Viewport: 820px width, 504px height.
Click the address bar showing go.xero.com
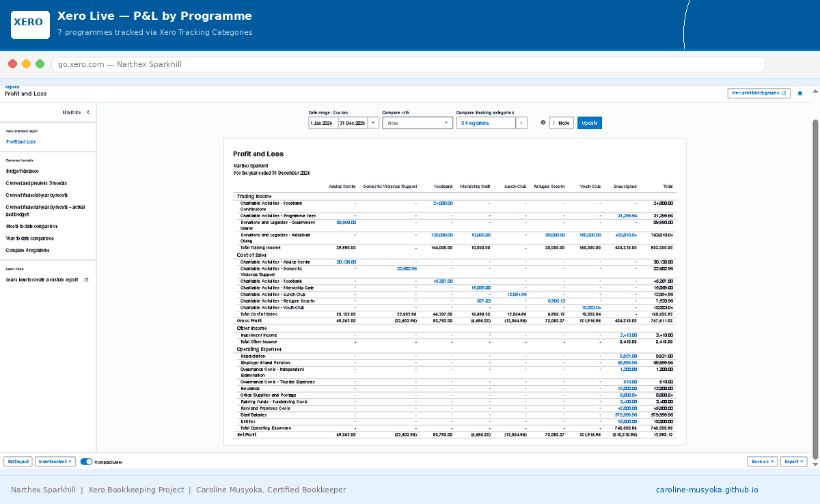(x=408, y=64)
